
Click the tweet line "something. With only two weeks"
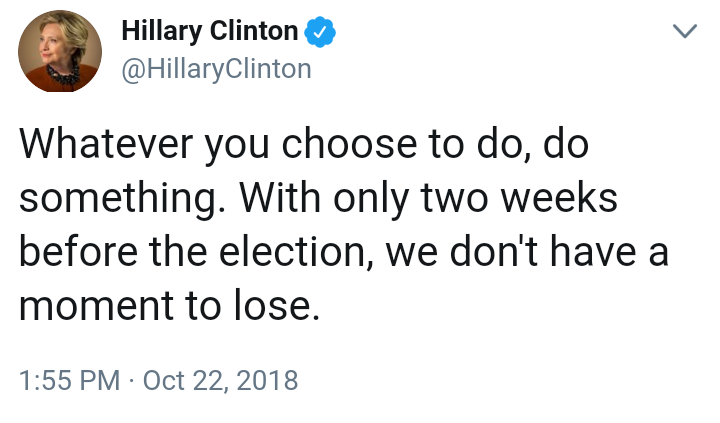[x=318, y=199]
